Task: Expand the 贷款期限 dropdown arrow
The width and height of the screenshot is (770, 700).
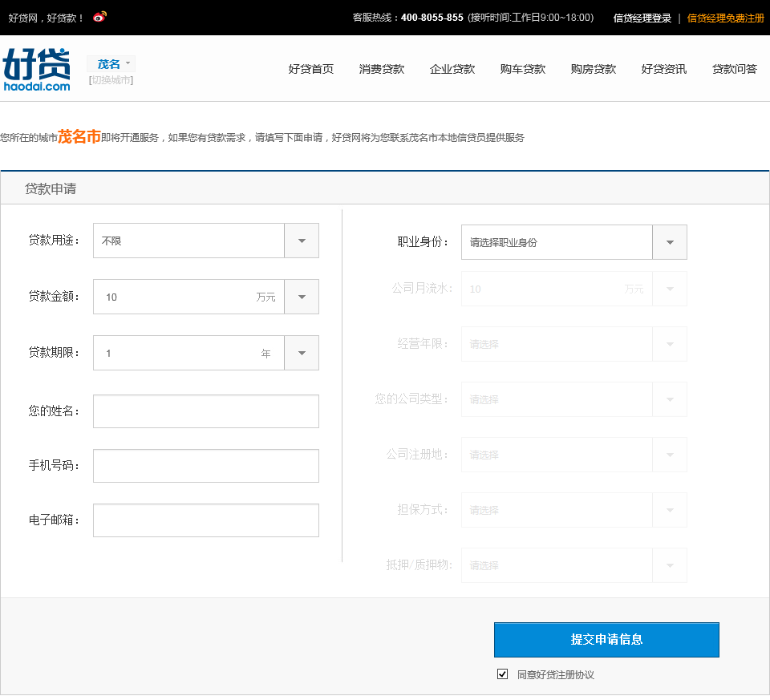Action: pyautogui.click(x=302, y=353)
